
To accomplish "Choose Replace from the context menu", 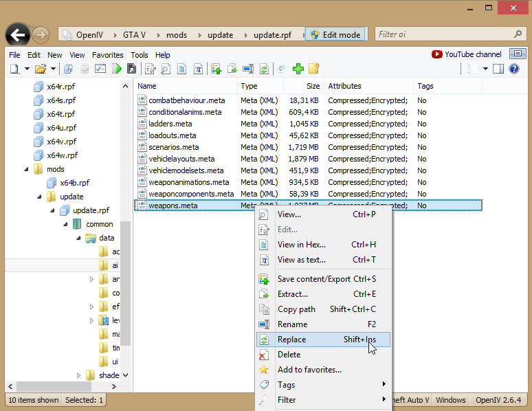I will (x=291, y=340).
